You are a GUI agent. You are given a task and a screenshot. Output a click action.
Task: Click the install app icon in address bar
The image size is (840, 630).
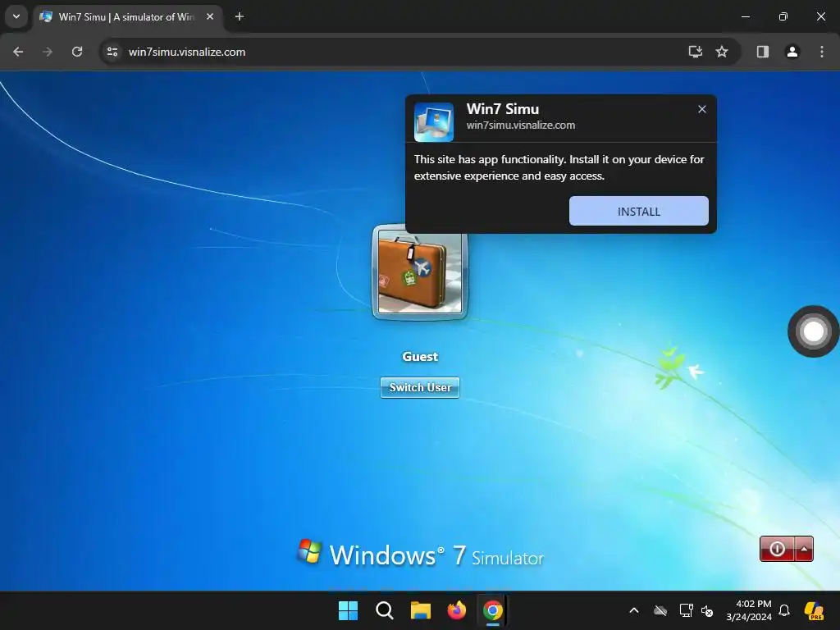696,52
